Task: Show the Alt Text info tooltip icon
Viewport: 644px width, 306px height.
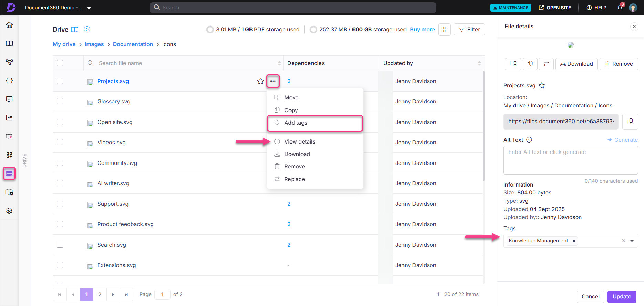Action: coord(529,140)
